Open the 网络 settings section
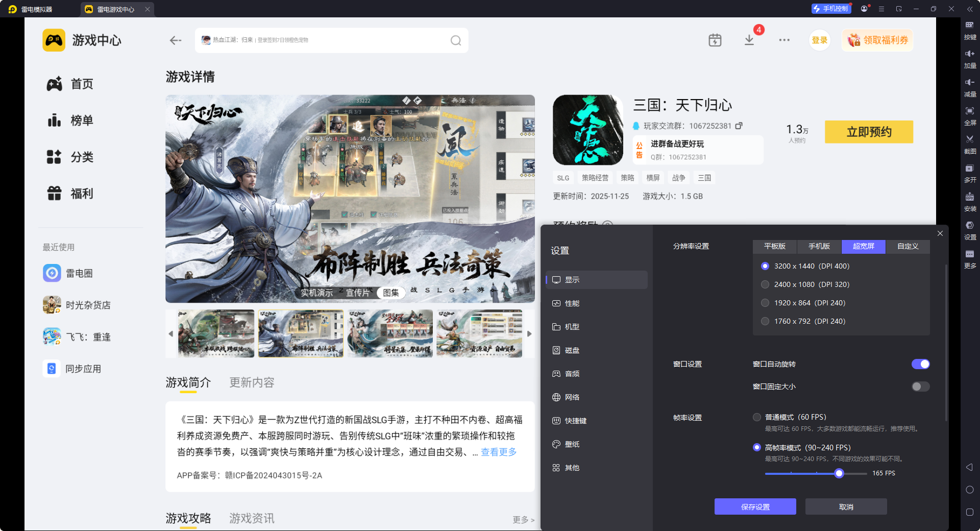This screenshot has height=531, width=980. tap(597, 397)
